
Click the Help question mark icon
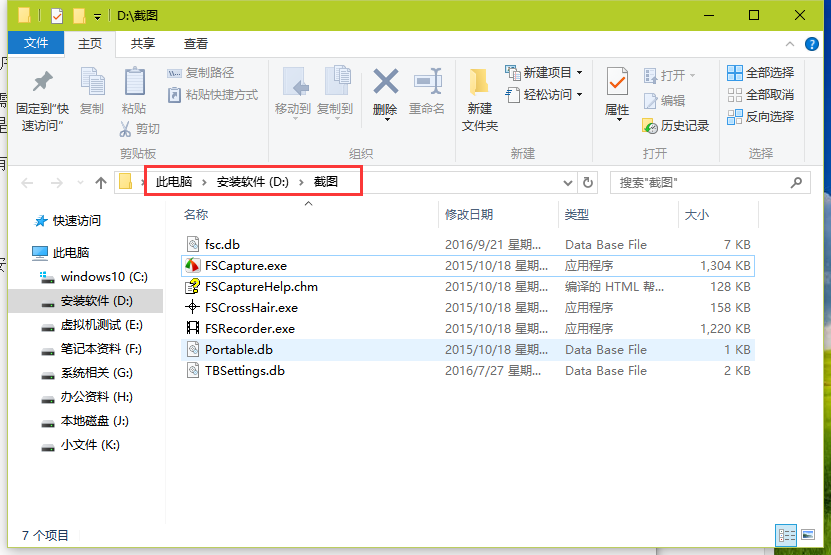point(813,44)
